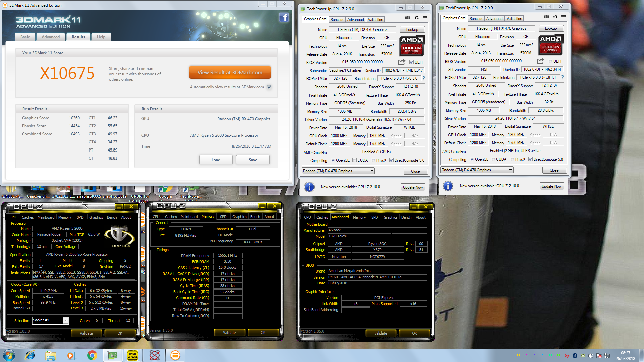This screenshot has width=644, height=362.
Task: Click the AMD Radeon logo in left GPU-Z
Action: click(412, 45)
